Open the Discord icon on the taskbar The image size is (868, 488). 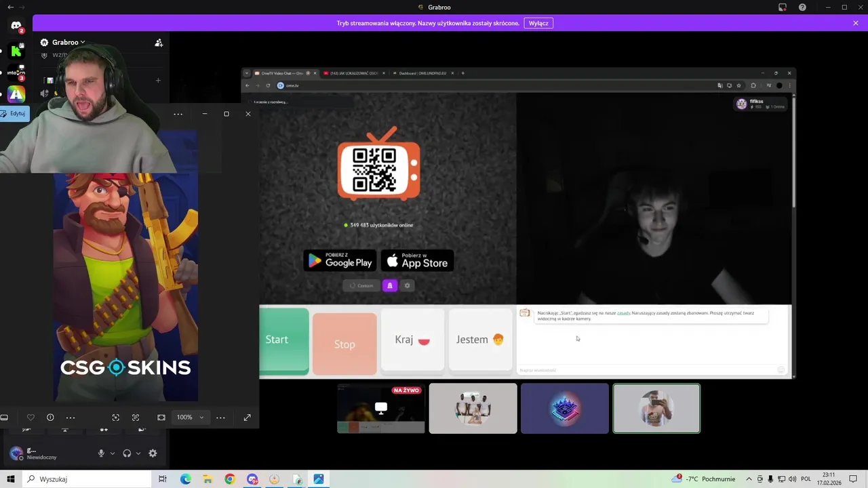(252, 479)
